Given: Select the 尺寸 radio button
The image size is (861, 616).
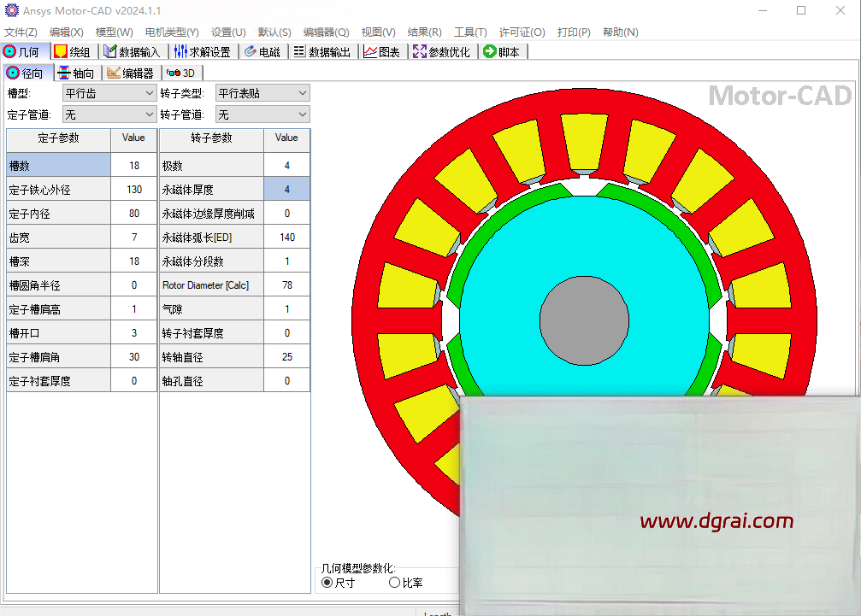Looking at the screenshot, I should (x=327, y=583).
